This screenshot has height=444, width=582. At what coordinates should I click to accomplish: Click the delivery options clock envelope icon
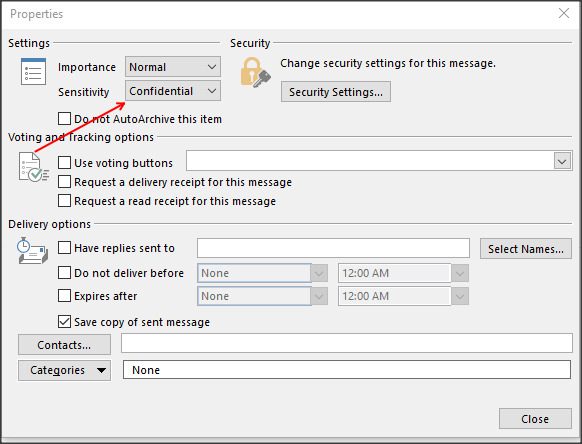coord(32,251)
